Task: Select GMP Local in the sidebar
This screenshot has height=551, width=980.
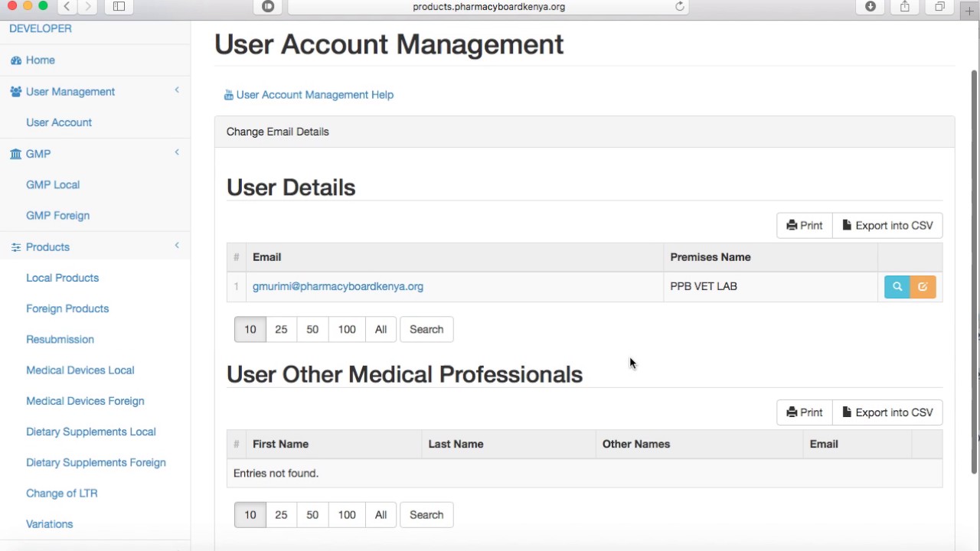Action: coord(53,184)
